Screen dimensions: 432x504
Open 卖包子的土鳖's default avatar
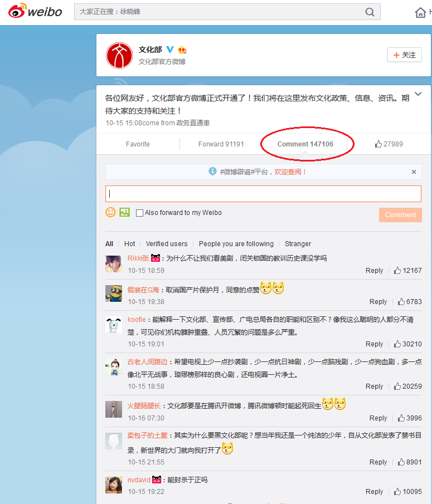click(x=114, y=441)
